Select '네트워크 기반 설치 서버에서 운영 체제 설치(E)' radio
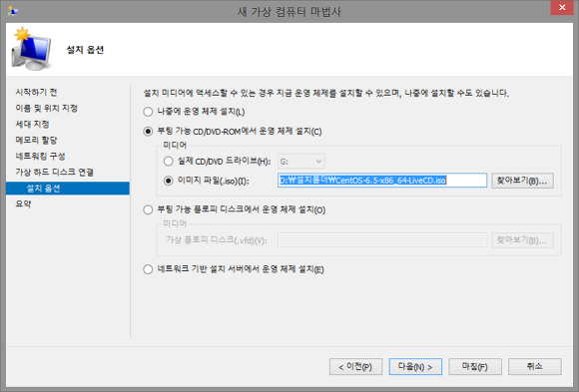Screen dimensions: 579x392 (x=148, y=269)
